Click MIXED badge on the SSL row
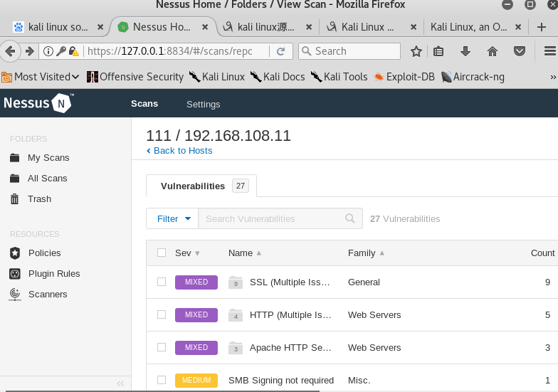This screenshot has width=558, height=392. tap(196, 282)
